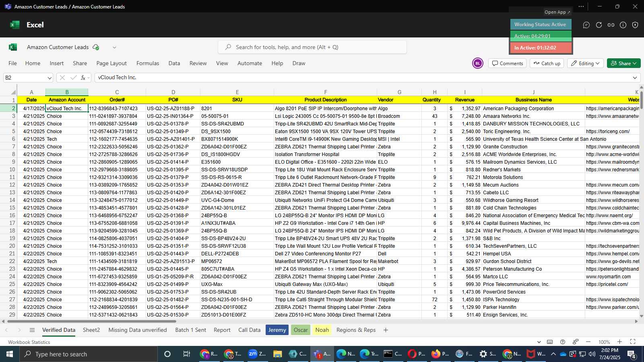Viewport: 644px width, 362px height.
Task: Click the Catch up button
Action: coord(547,64)
